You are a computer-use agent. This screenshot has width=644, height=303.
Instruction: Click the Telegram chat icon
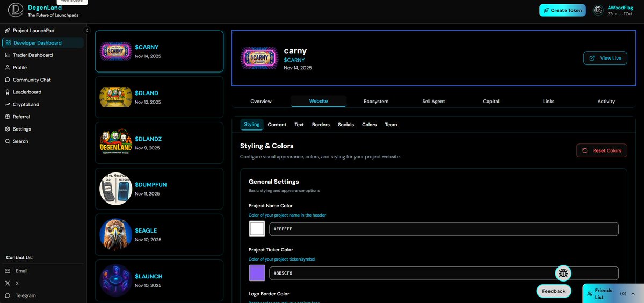8,295
